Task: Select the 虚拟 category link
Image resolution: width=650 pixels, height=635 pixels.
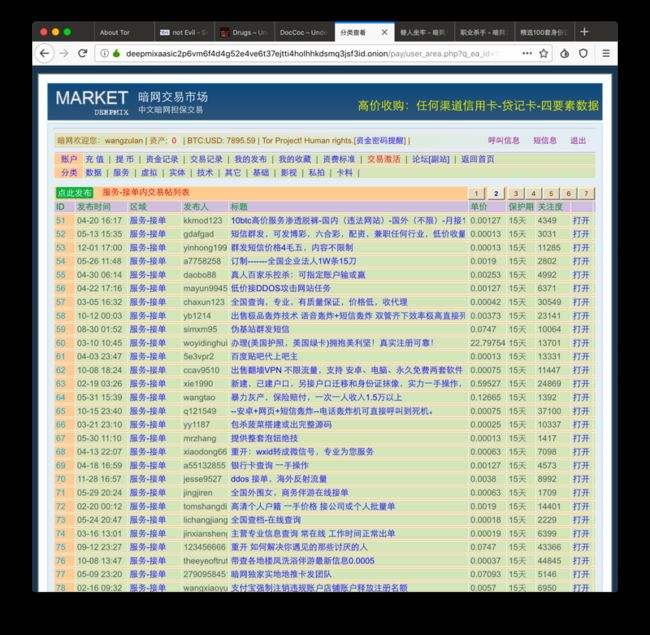Action: pos(149,172)
